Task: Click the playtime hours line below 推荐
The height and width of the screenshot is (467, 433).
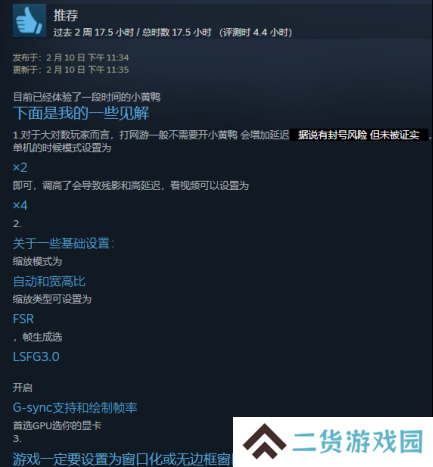Action: [x=173, y=32]
